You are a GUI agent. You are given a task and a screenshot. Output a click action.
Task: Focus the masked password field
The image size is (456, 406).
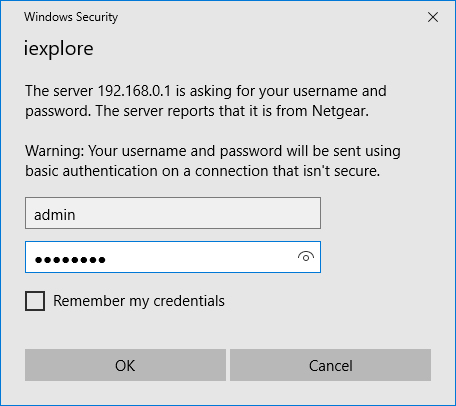tap(173, 257)
